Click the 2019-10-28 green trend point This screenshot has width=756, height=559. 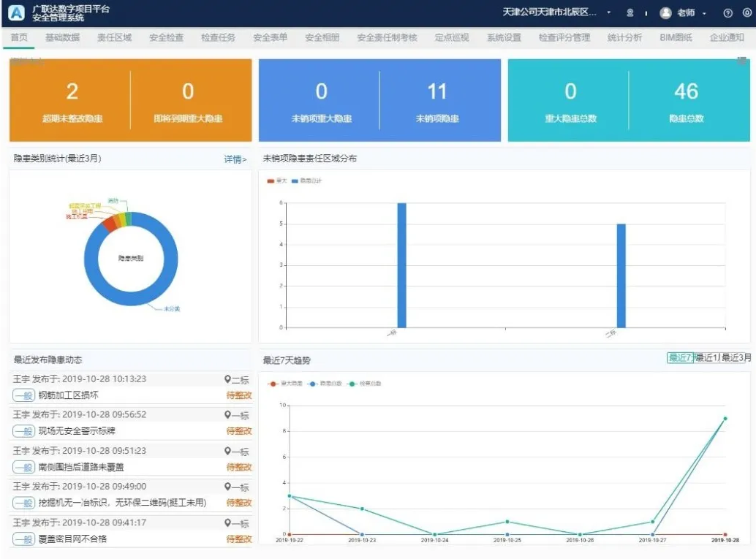click(725, 419)
